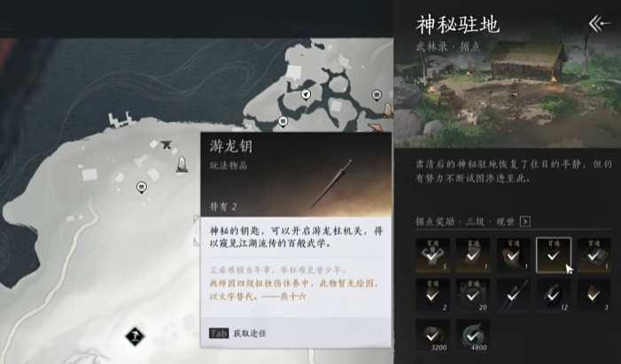Click the anvil blacksmith icon on map
This screenshot has width=621, height=364.
pos(167,145)
